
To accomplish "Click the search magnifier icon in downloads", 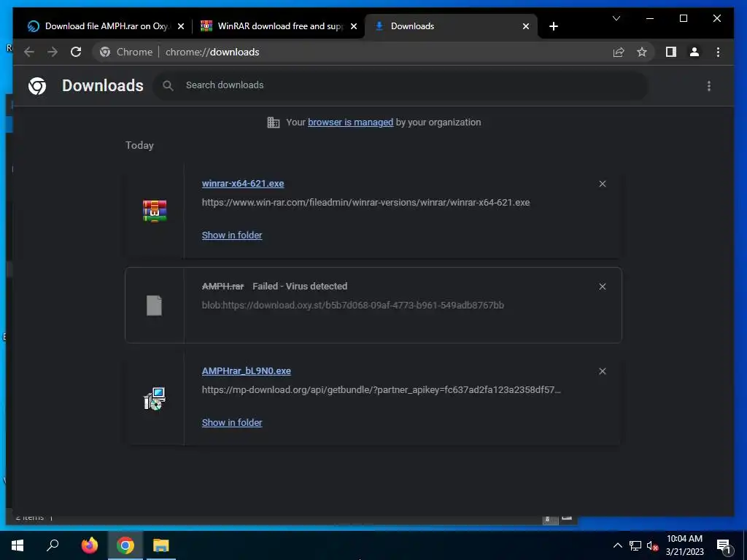I will tap(168, 86).
